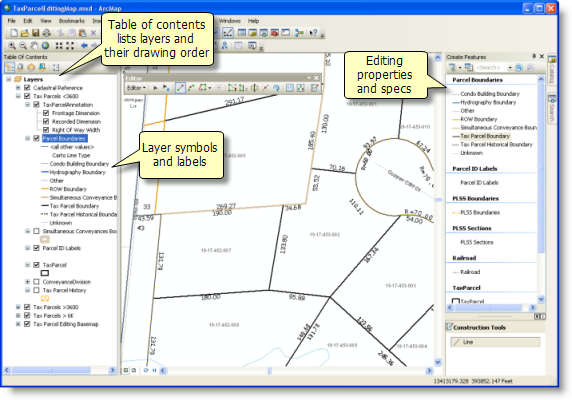Click the Rotate tool in Editor toolbar
The width and height of the screenshot is (572, 400).
(x=276, y=88)
